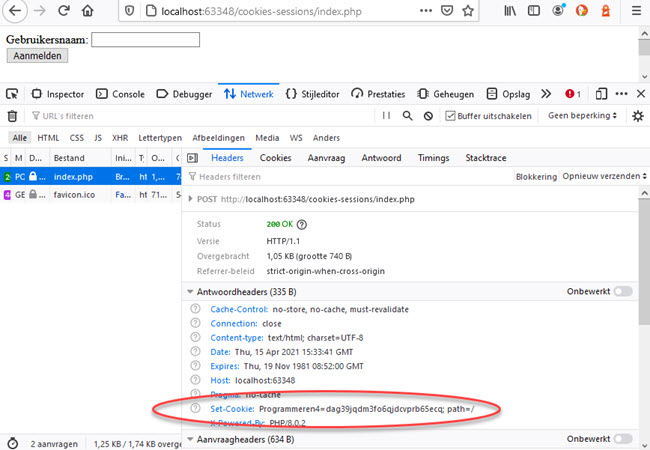Toggle Onbewerkt for Aanvraagheaders
Viewport: 650px width, 450px height.
pos(623,439)
